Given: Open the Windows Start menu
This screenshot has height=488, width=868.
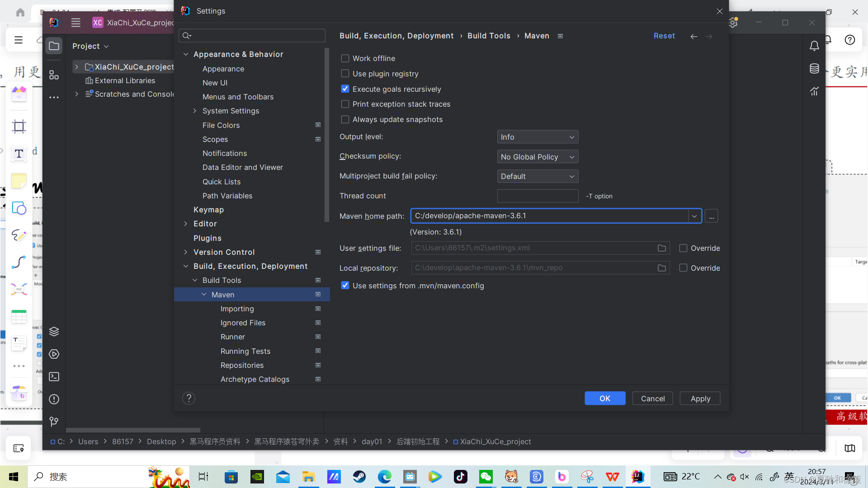Looking at the screenshot, I should point(14,477).
